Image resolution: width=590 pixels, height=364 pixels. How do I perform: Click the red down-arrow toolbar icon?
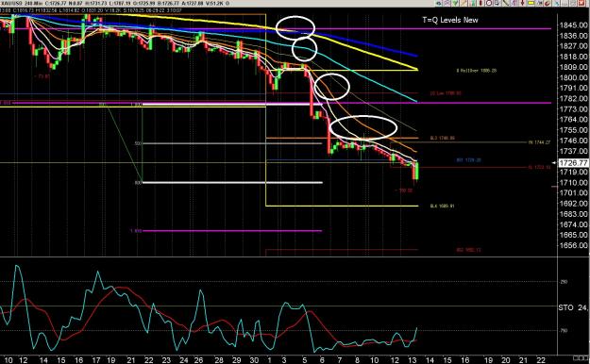pyautogui.click(x=522, y=3)
